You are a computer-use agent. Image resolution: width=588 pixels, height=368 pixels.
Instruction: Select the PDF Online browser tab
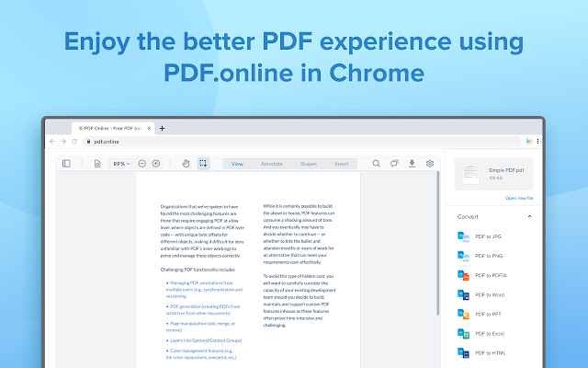point(113,129)
